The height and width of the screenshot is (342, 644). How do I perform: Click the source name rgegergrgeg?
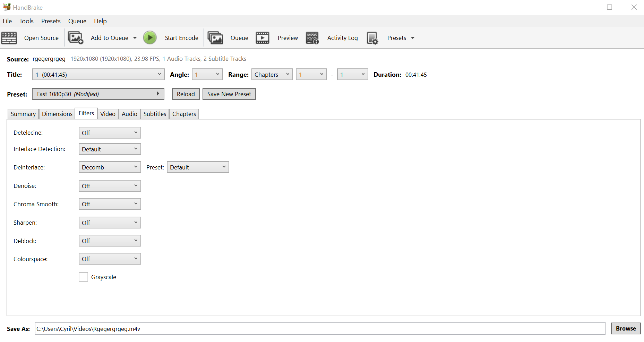click(x=49, y=59)
